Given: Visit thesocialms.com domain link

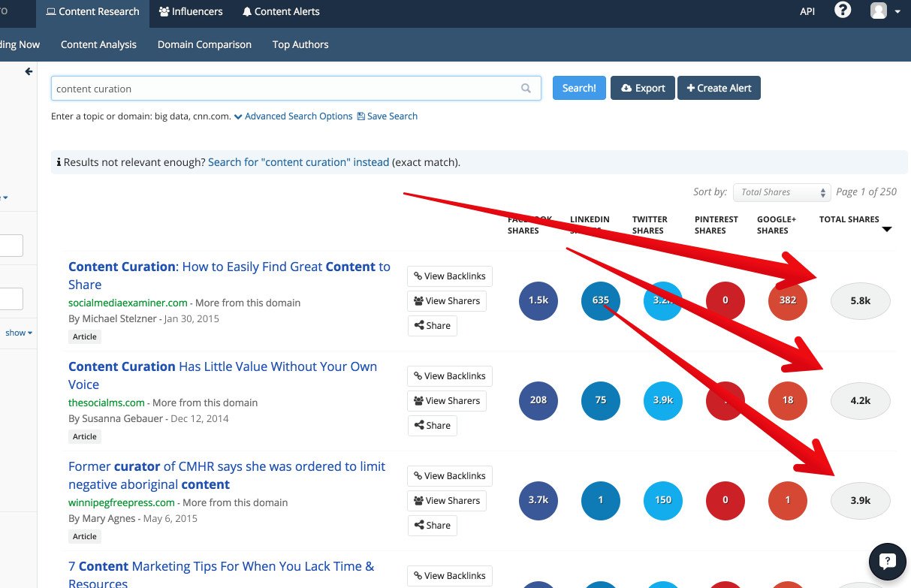Looking at the screenshot, I should (107, 403).
